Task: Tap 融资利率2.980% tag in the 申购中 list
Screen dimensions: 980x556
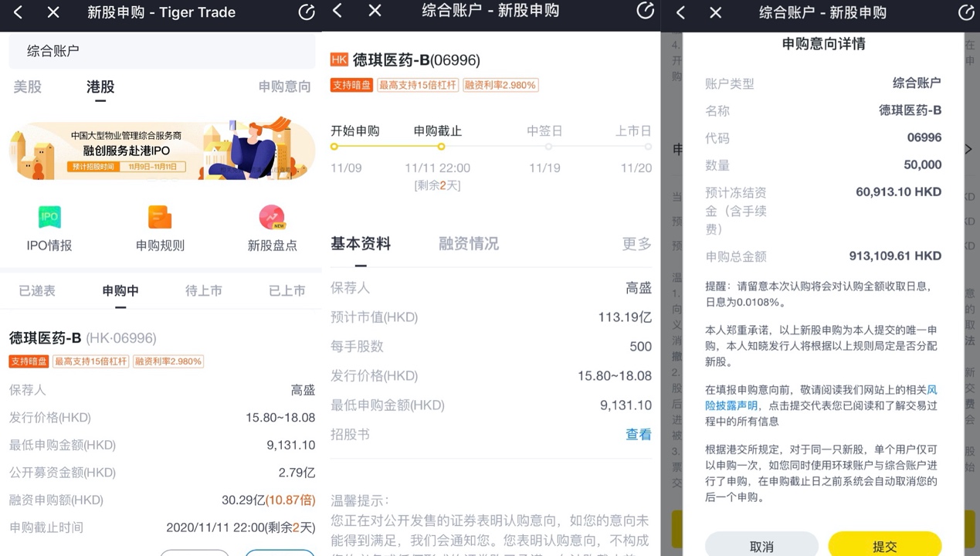Action: pos(168,361)
